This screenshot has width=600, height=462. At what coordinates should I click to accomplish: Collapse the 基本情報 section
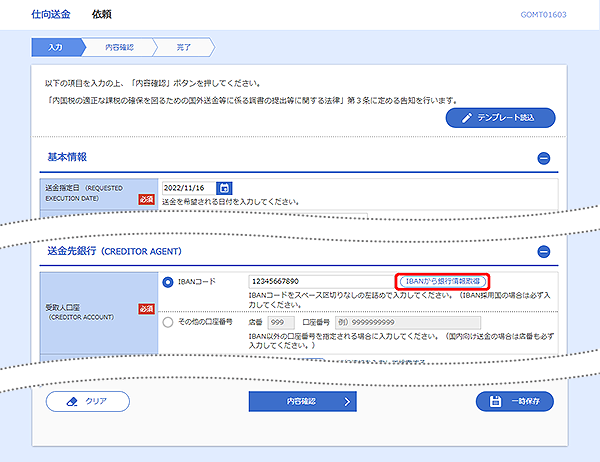pyautogui.click(x=544, y=158)
